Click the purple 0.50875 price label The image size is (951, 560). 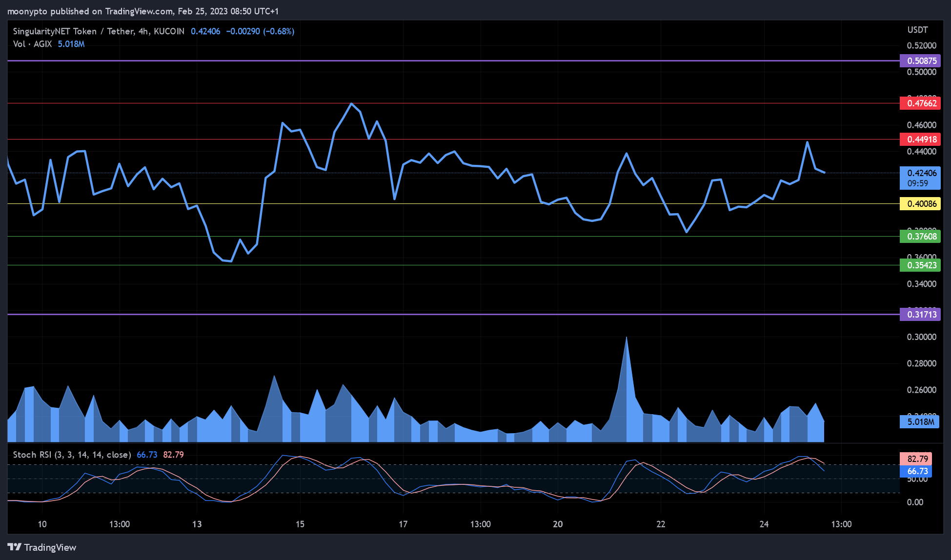[920, 61]
